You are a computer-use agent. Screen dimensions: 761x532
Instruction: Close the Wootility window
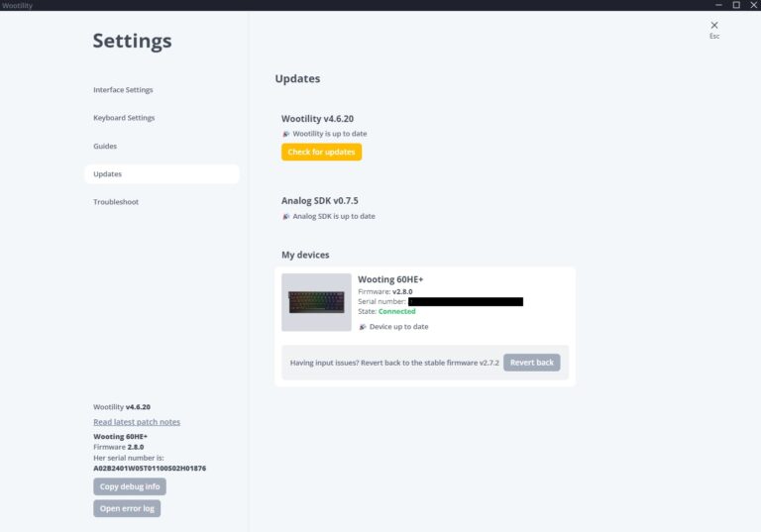coord(753,5)
